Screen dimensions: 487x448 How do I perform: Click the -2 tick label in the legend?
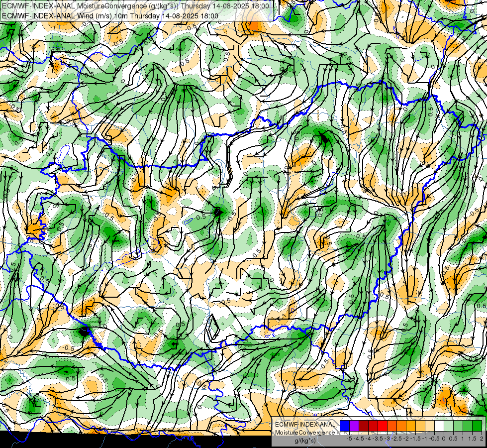406,439
